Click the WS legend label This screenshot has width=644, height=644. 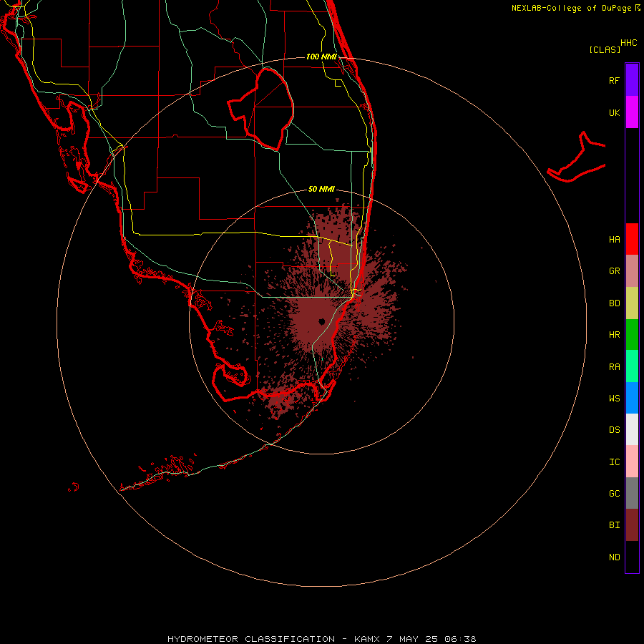click(614, 398)
